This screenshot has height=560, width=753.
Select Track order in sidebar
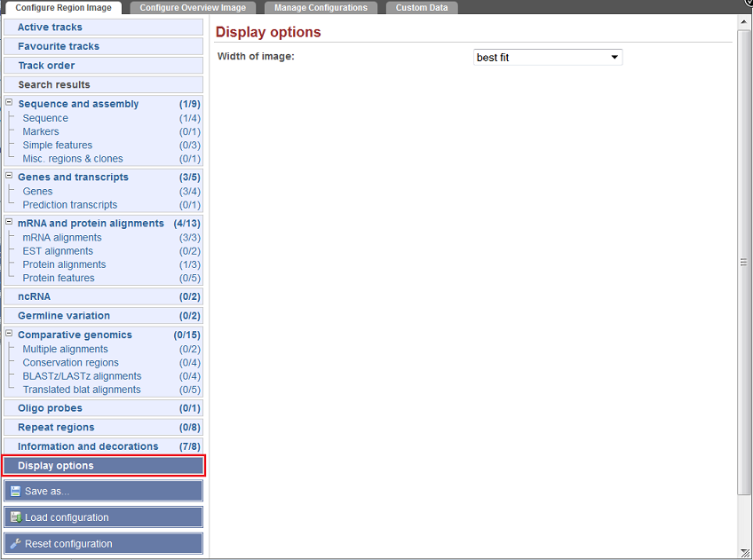click(103, 66)
